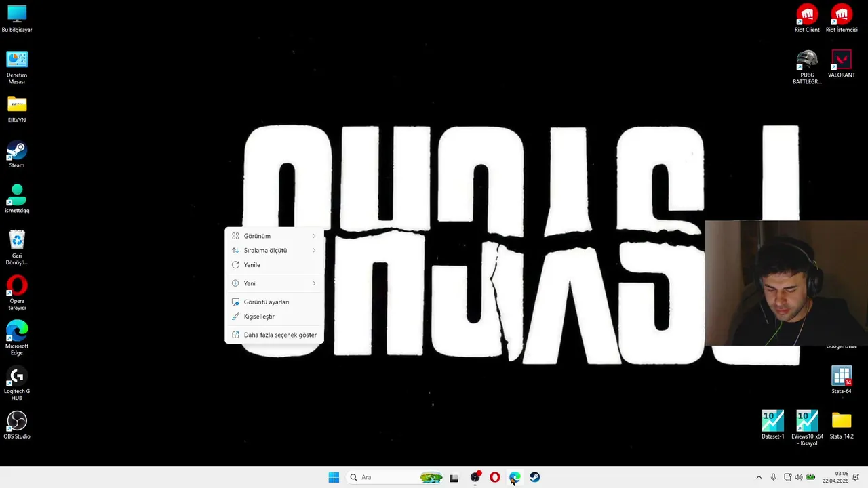Click the frog search highlight icon

[431, 477]
